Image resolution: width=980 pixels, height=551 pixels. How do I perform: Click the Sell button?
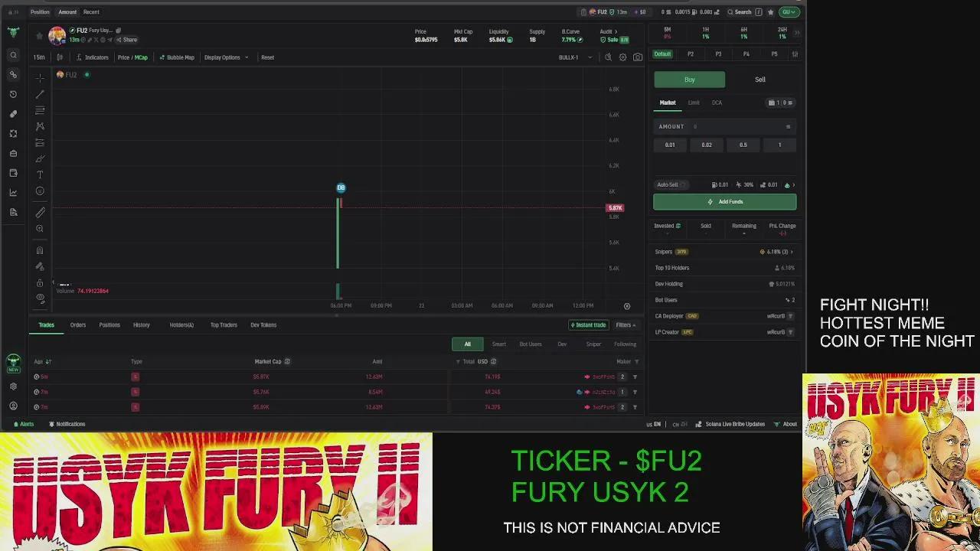[760, 80]
